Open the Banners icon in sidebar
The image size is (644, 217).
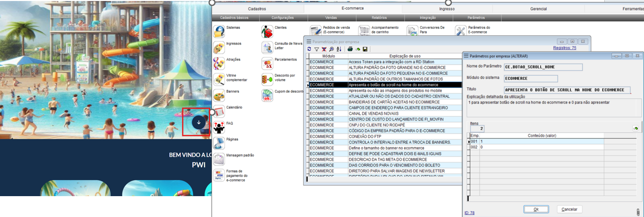click(x=219, y=95)
